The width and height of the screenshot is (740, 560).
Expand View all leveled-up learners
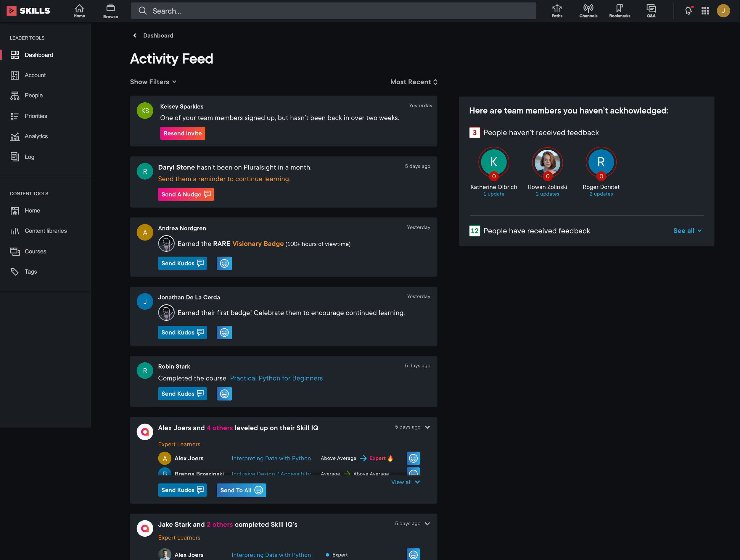[x=405, y=482]
